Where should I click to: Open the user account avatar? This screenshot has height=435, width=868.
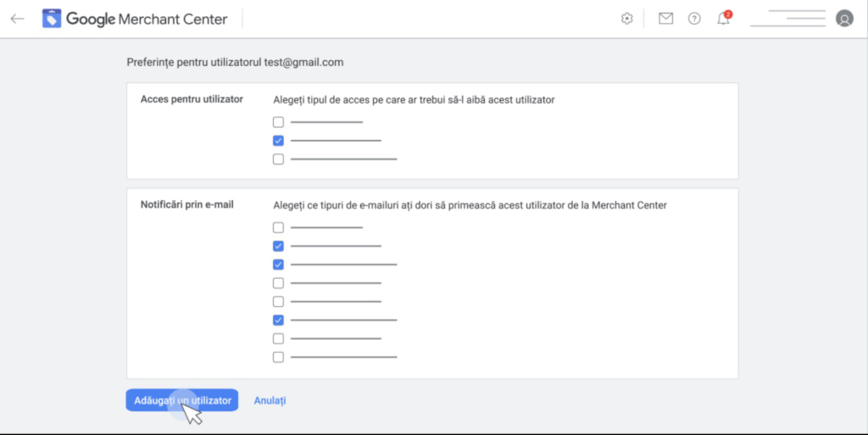[844, 19]
